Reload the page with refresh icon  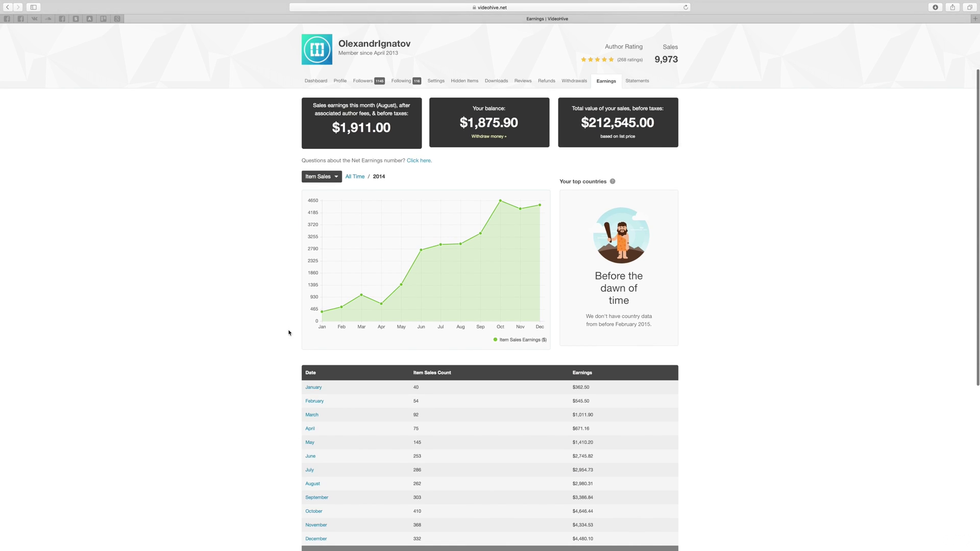(x=685, y=7)
